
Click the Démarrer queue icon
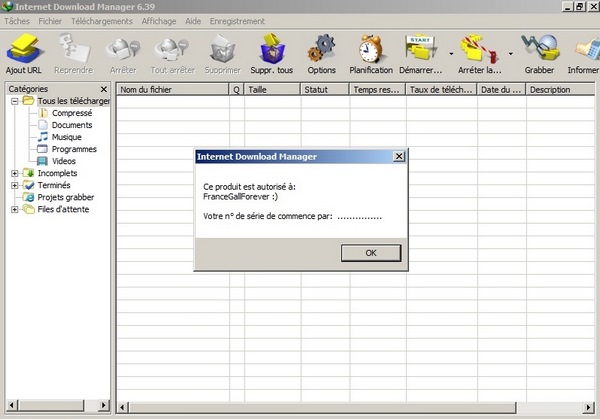point(421,48)
